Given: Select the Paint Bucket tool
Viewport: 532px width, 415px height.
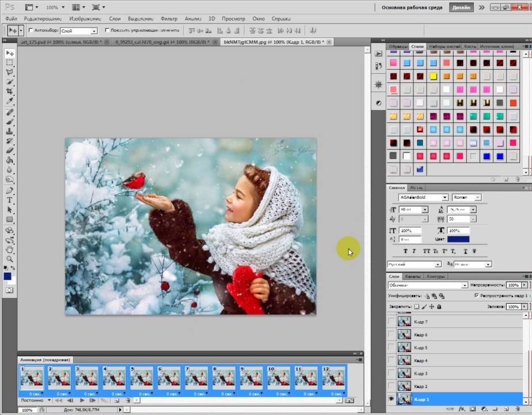Looking at the screenshot, I should [x=9, y=160].
